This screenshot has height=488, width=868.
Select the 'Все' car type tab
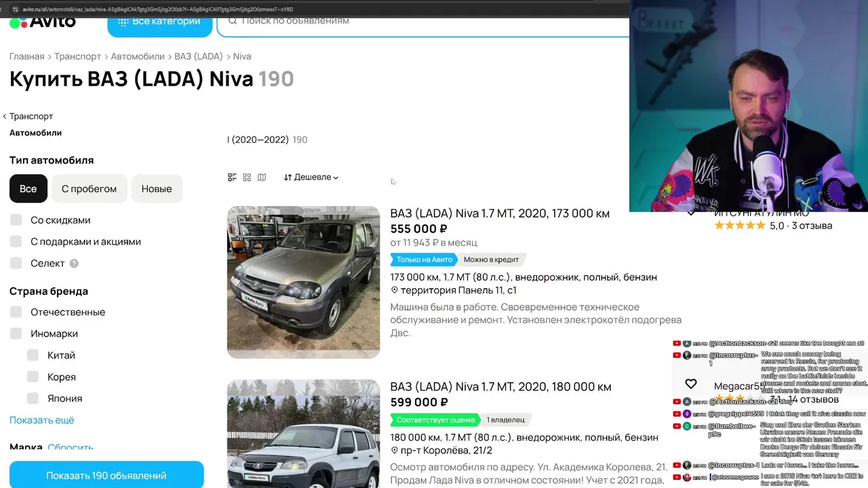pos(28,188)
